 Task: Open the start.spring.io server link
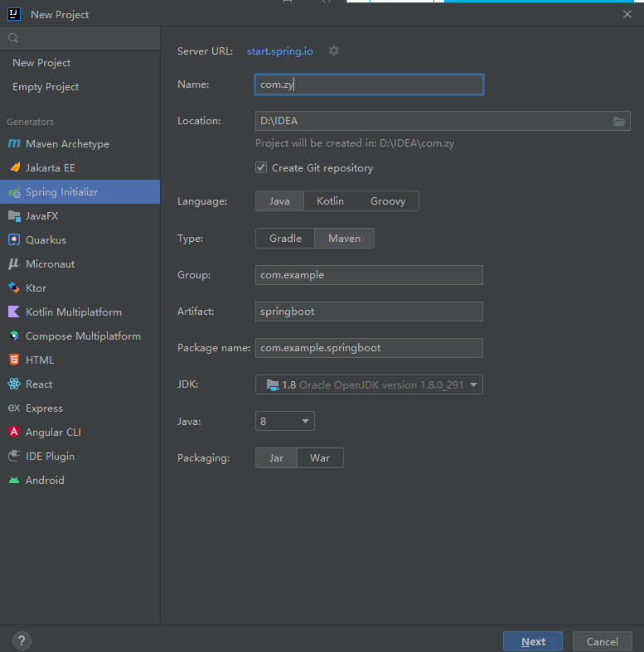point(280,51)
